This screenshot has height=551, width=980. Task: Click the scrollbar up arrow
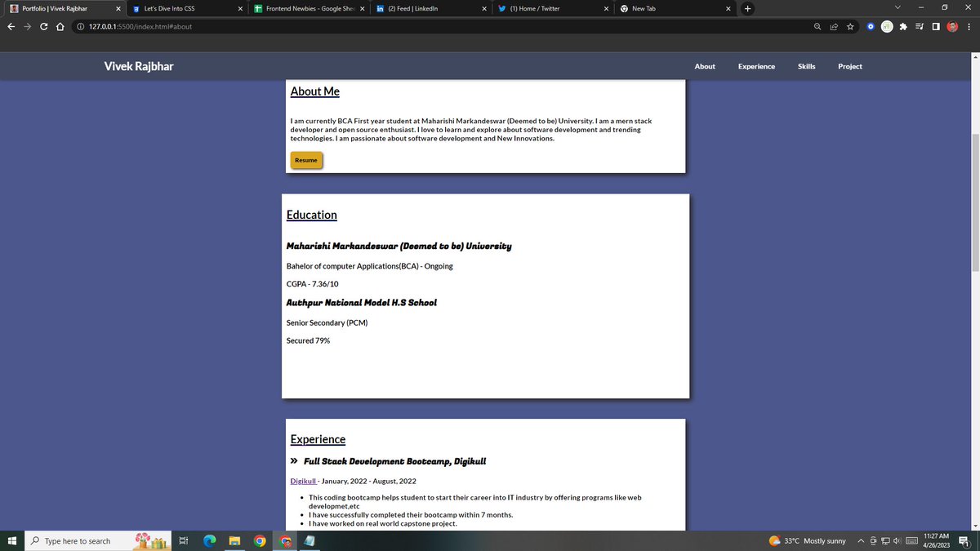click(x=973, y=56)
